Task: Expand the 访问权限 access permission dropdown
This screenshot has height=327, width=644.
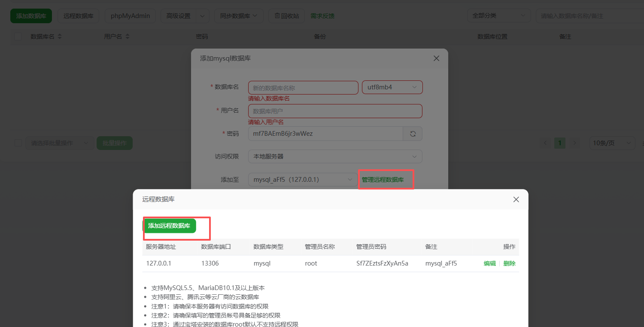Action: pos(335,156)
